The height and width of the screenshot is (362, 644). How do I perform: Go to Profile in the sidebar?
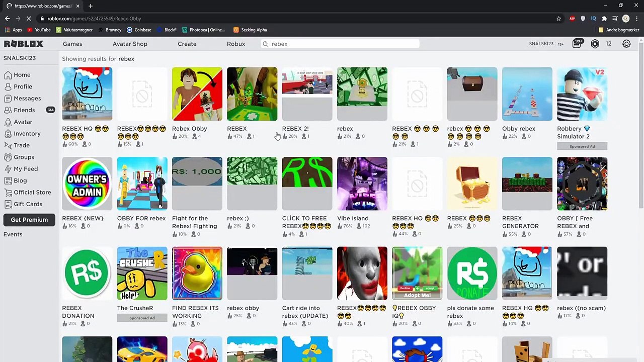(x=18, y=86)
